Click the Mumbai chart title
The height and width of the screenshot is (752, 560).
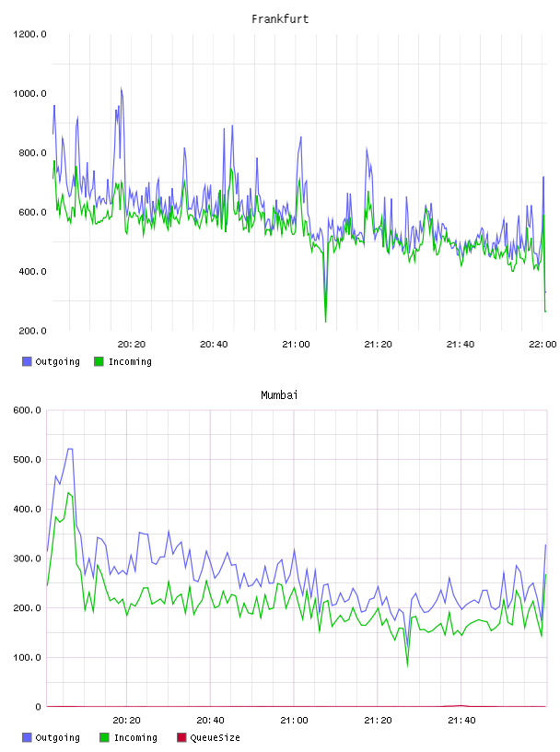pos(279,395)
